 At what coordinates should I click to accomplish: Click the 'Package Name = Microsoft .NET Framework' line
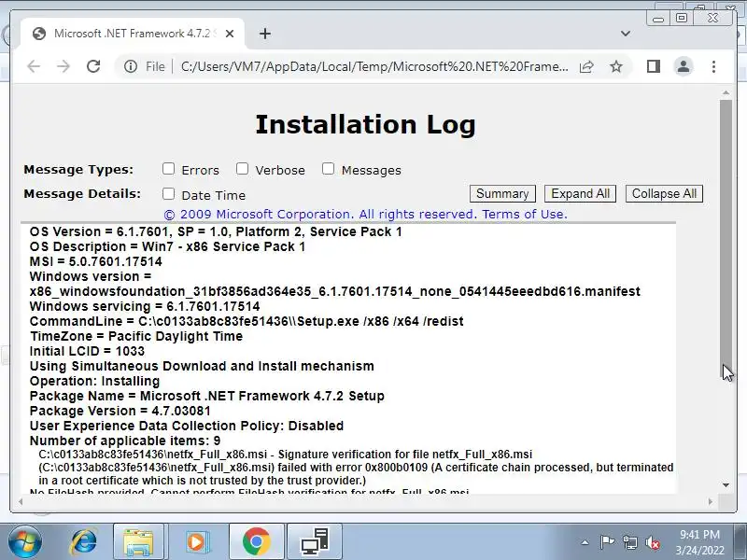(x=206, y=396)
